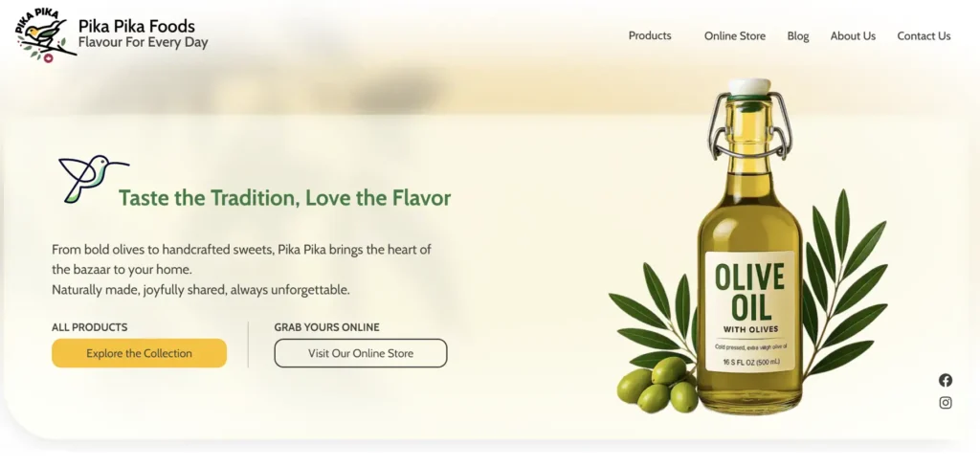Click the green olives beside the bottle
The height and width of the screenshot is (467, 980).
tap(657, 385)
